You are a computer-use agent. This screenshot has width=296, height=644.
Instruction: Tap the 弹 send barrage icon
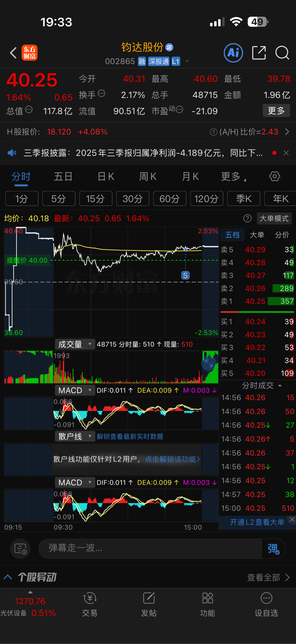[x=273, y=548]
